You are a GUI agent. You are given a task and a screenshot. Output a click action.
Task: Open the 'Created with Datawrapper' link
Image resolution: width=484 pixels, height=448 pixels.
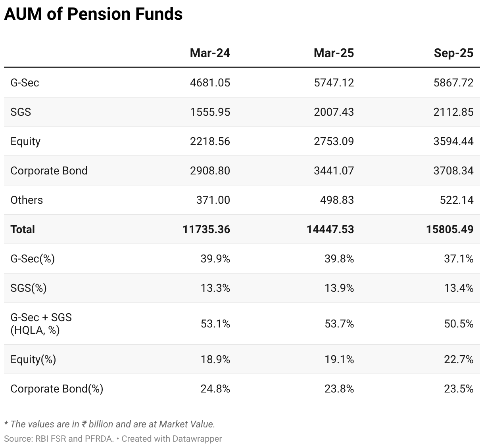[172, 438]
